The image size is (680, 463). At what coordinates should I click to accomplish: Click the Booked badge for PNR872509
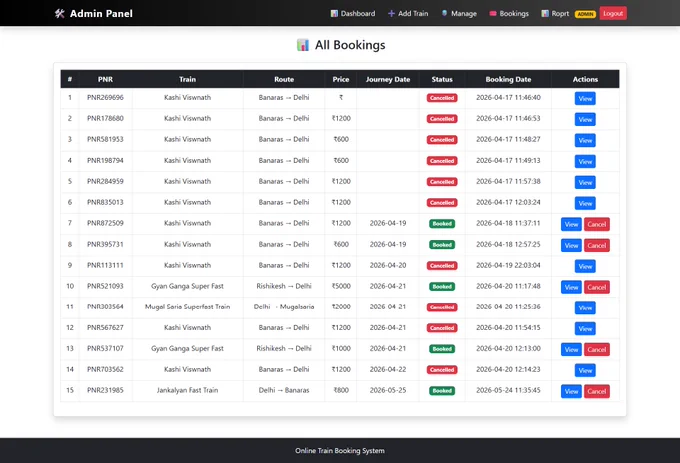(442, 224)
